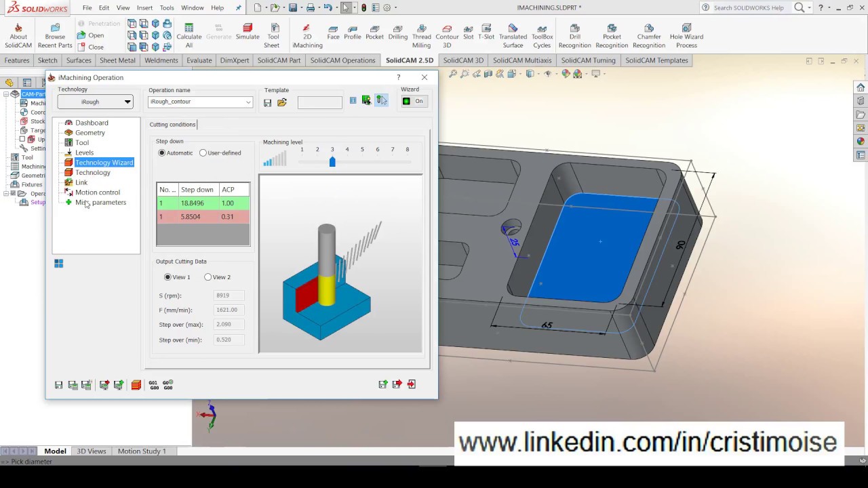Screen dimensions: 868x488
Task: Open Motion Study 1 tab
Action: 142,451
